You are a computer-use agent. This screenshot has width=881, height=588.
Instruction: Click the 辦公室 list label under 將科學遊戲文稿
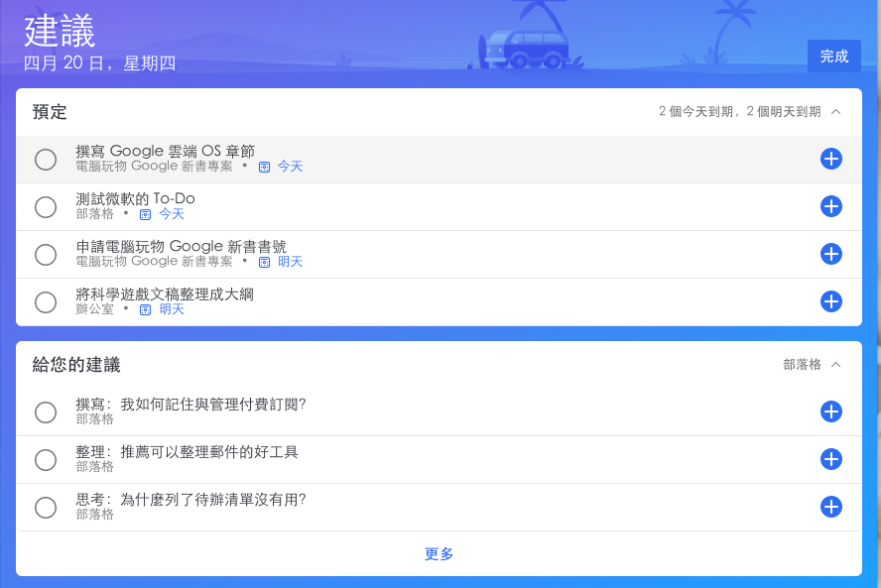click(x=94, y=309)
